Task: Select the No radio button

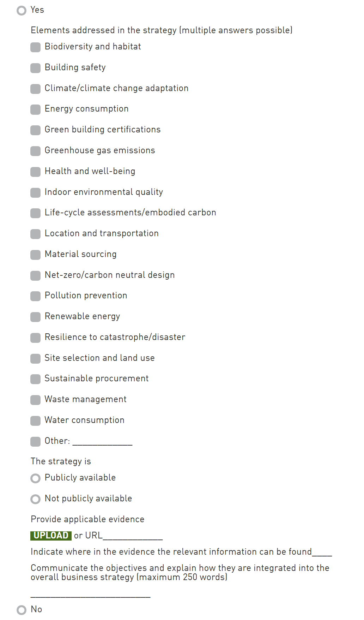Action: pyautogui.click(x=22, y=610)
